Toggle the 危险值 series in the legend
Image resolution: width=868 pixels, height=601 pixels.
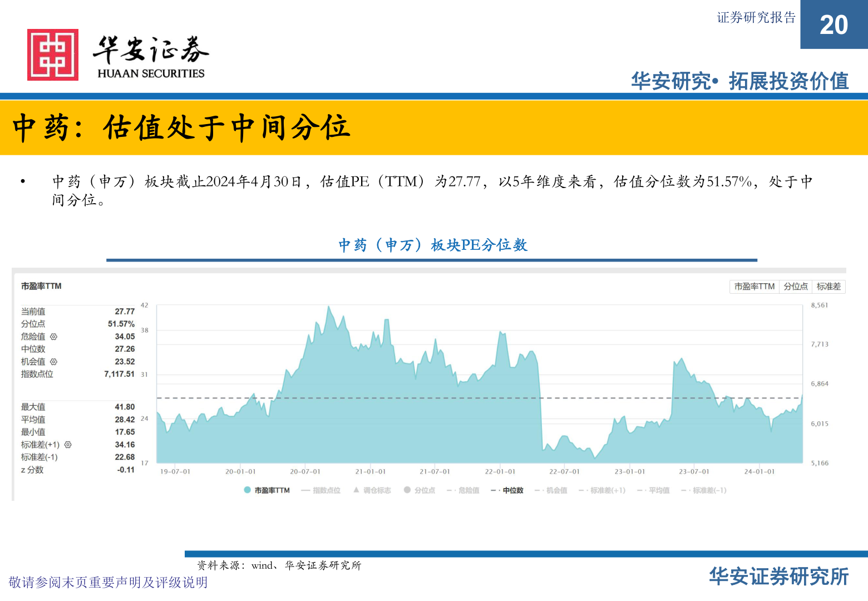pos(466,490)
